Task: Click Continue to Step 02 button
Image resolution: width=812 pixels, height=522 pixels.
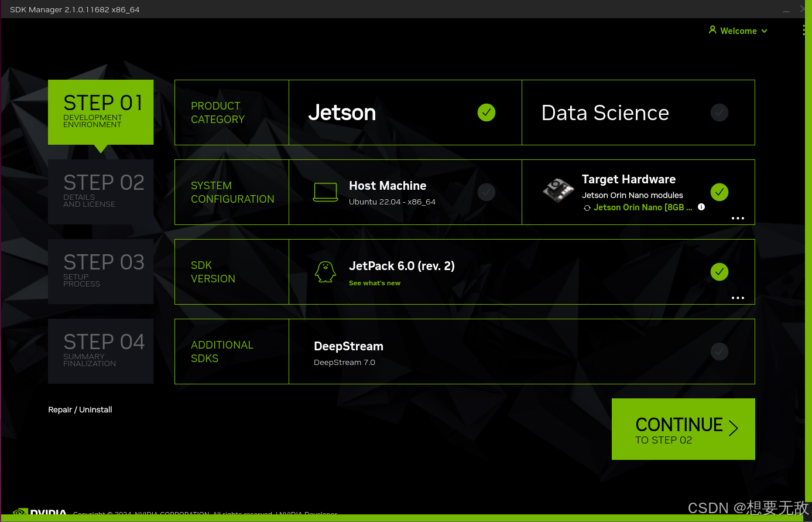Action: pyautogui.click(x=683, y=429)
